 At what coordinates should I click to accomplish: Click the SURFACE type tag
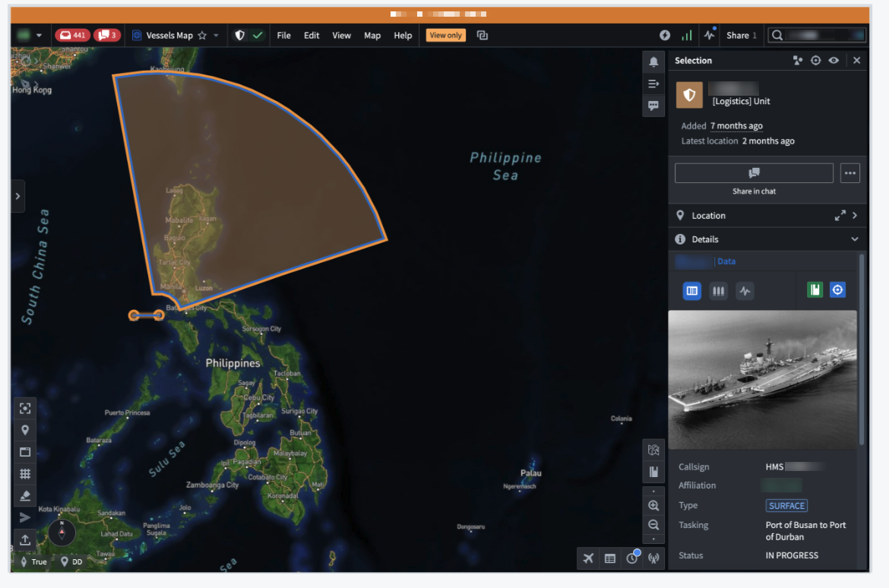click(x=786, y=505)
